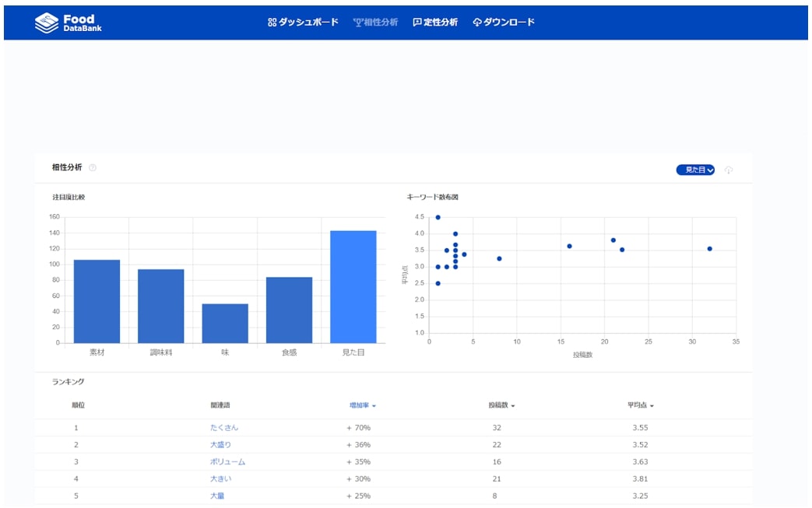The width and height of the screenshot is (812, 508).
Task: Sort the ranking by 平均点 column
Action: (640, 405)
